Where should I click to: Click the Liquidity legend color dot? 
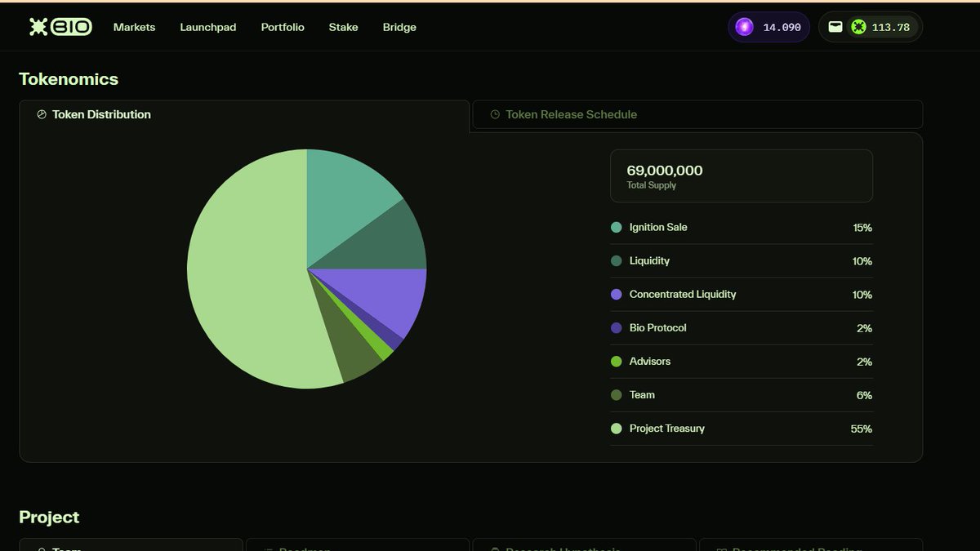[617, 261]
